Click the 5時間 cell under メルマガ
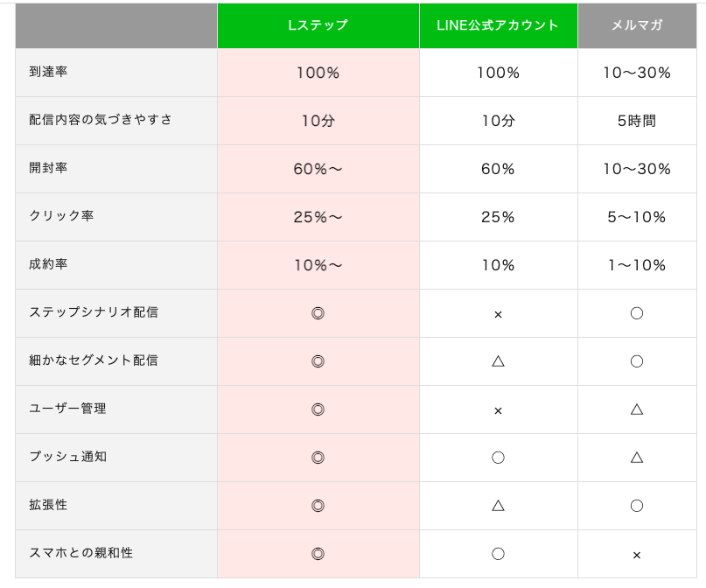Viewport: 706px width, 588px height. pyautogui.click(x=636, y=122)
